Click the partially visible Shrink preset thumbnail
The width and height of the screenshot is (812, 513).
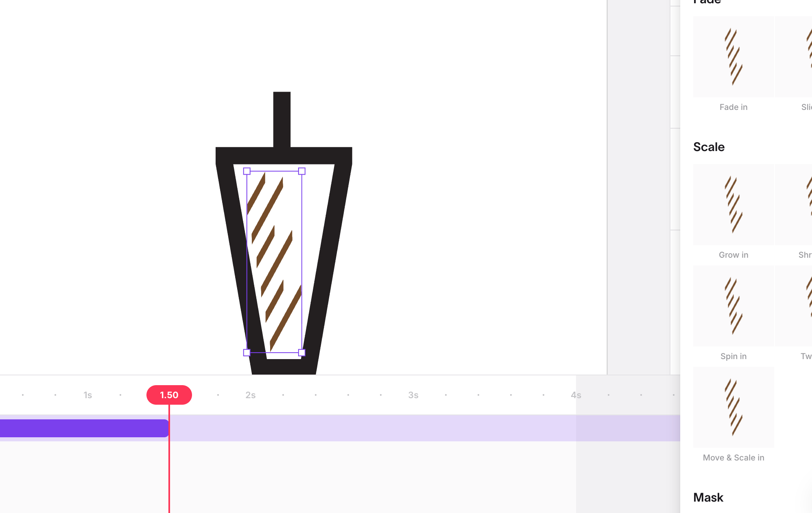tap(794, 204)
